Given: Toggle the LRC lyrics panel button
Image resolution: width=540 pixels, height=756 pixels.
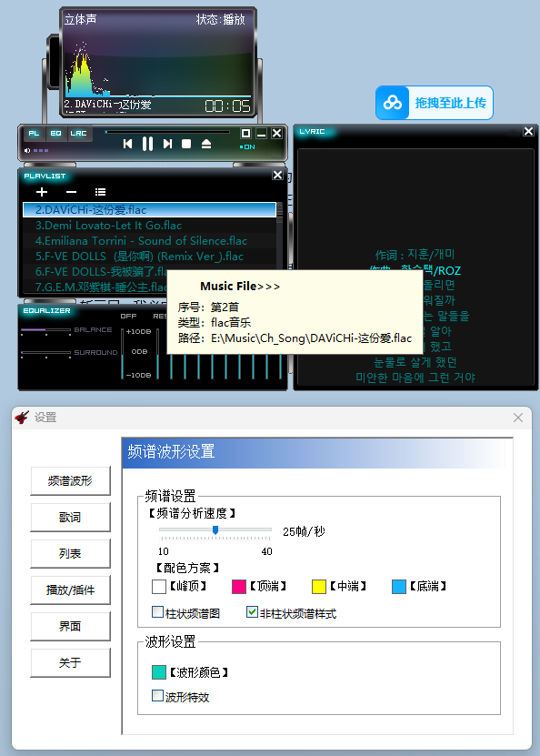Looking at the screenshot, I should [78, 133].
